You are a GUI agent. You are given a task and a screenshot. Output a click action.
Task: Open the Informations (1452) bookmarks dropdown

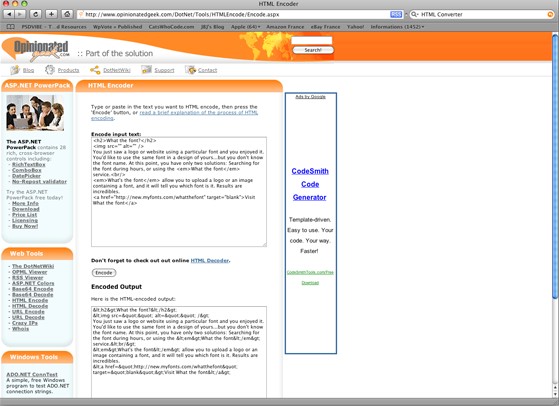tap(397, 27)
